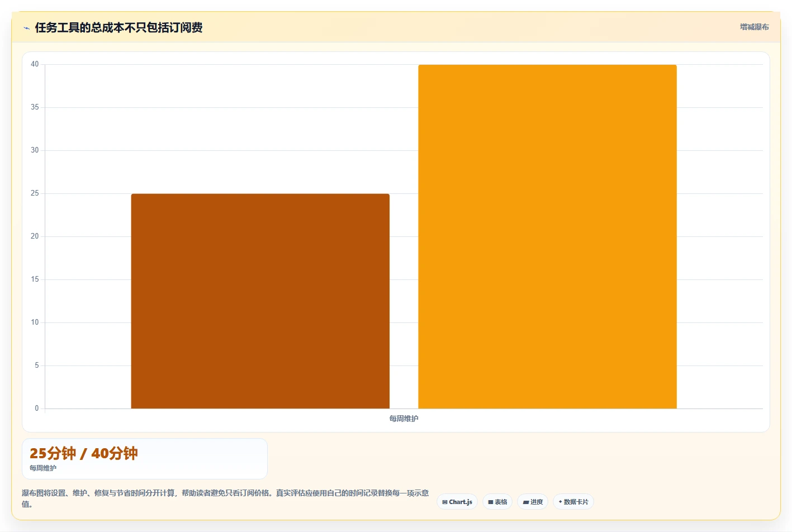
Task: Click the description paragraph starting 瀑布图将设置
Action: 225,498
